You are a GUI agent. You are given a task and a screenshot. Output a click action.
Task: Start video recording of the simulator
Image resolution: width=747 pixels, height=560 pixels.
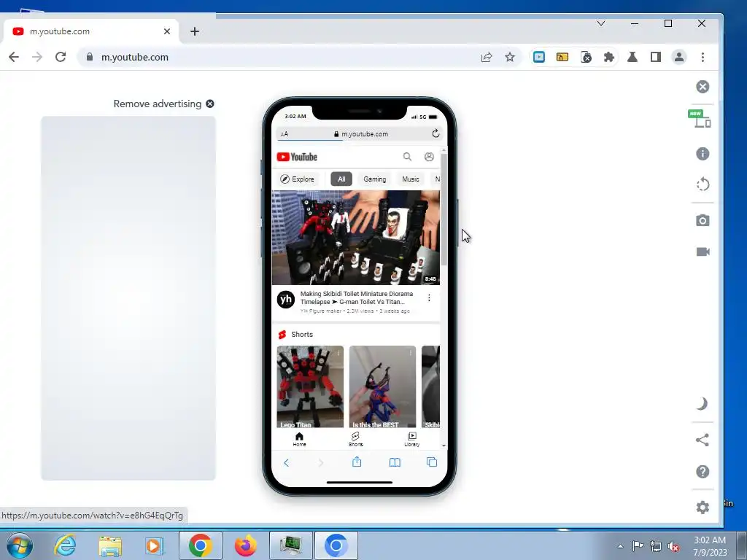[703, 252]
